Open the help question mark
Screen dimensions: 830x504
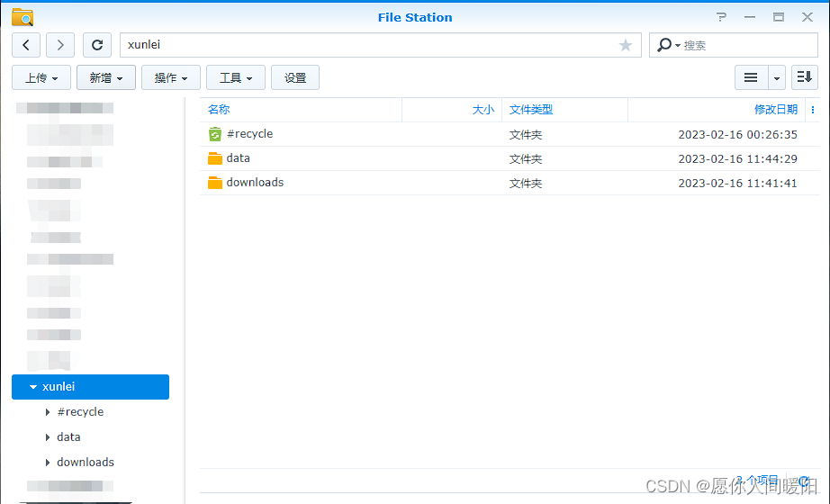(x=721, y=17)
